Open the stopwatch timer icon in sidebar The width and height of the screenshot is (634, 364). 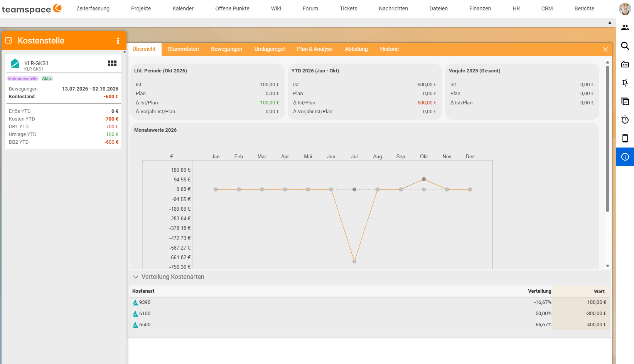point(625,120)
